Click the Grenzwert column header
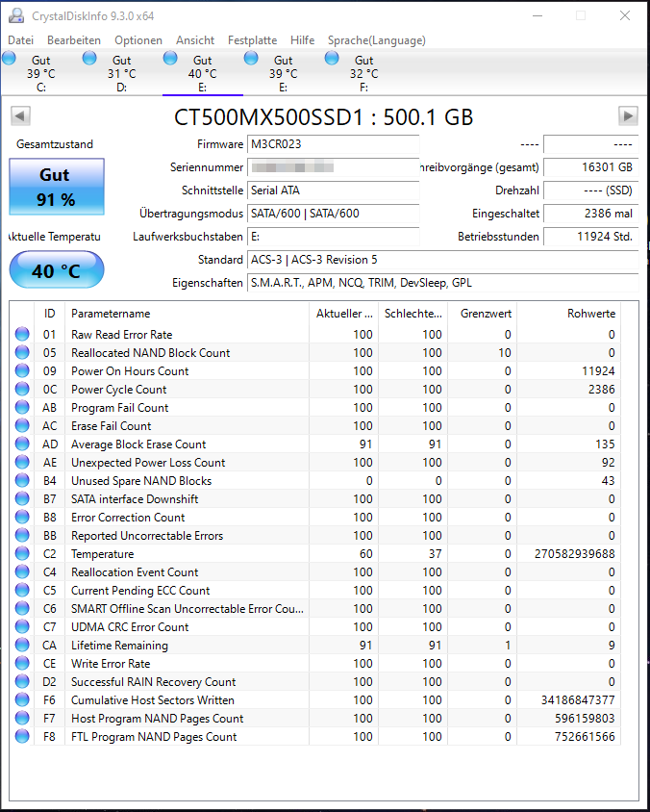The height and width of the screenshot is (812, 650). coord(483,314)
